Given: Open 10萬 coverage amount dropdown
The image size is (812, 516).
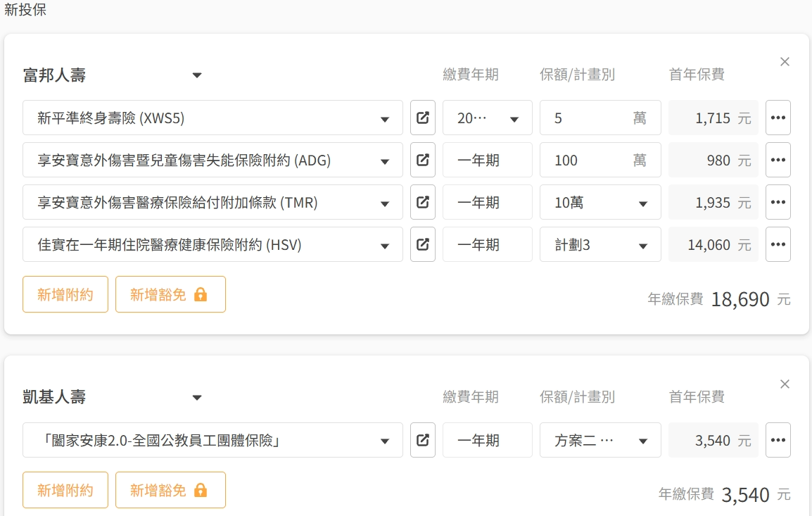Looking at the screenshot, I should pos(600,202).
